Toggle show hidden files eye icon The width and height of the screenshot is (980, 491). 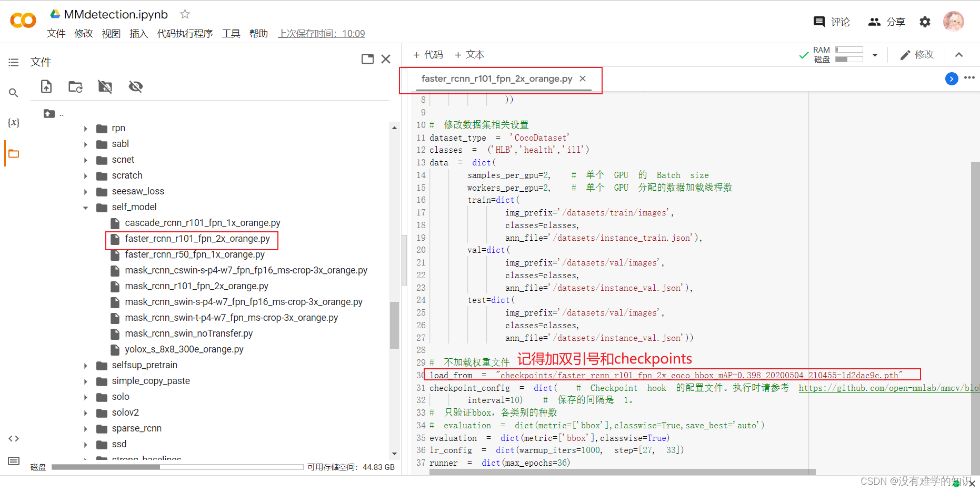(x=136, y=86)
